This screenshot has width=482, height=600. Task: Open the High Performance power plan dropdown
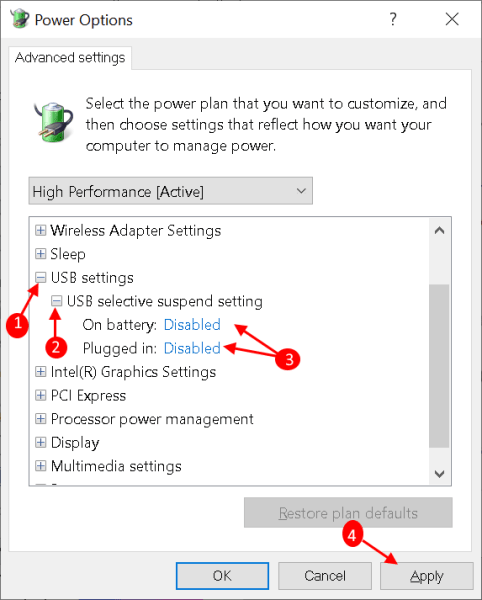[x=171, y=191]
